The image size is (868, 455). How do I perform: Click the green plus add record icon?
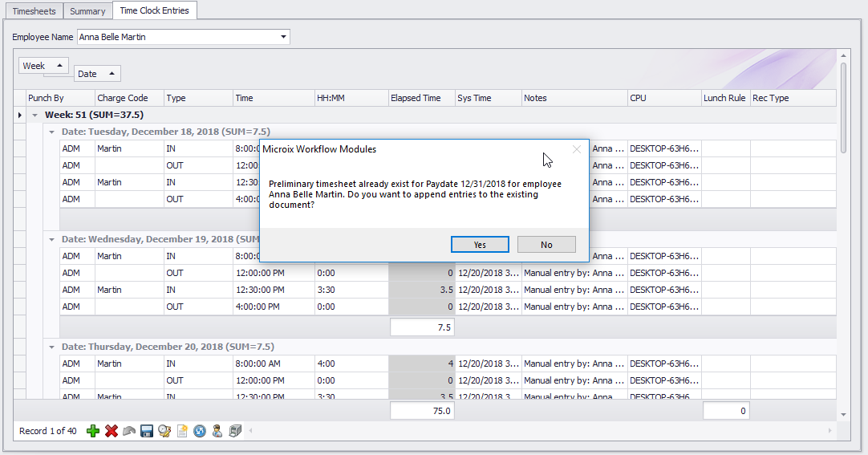coord(93,431)
